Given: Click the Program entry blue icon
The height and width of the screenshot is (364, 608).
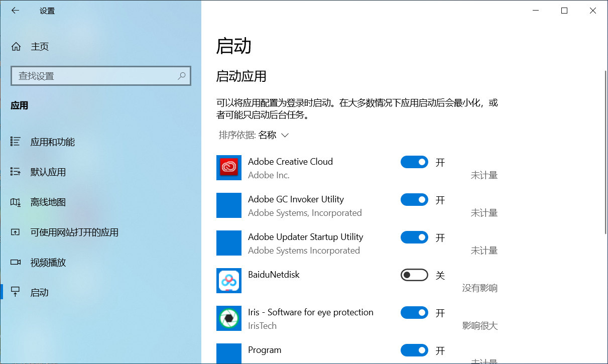Looking at the screenshot, I should coord(229,353).
